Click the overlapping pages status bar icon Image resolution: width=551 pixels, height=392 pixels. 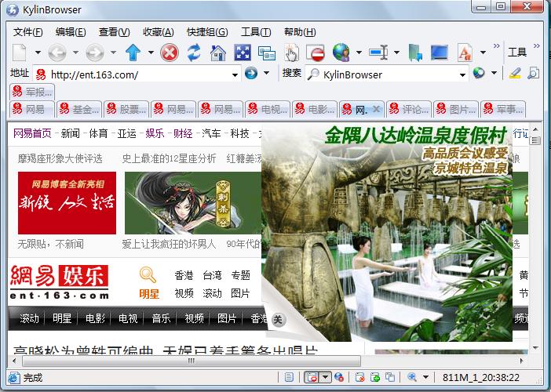pos(390,377)
